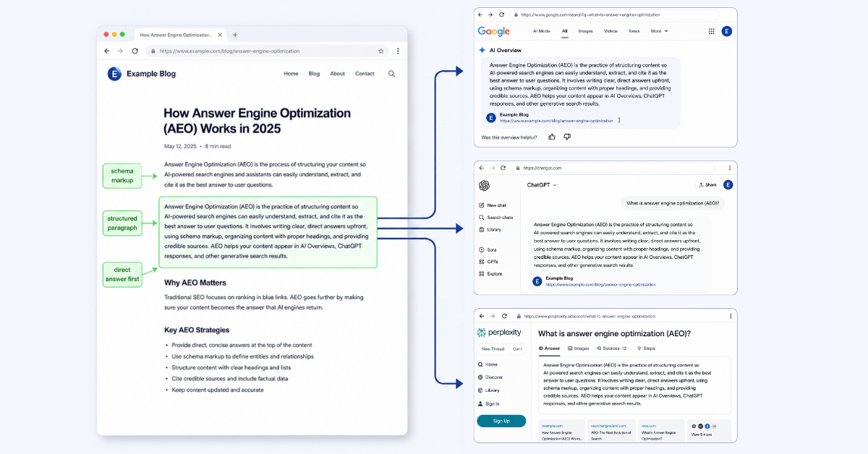Open Discover in the Perplexity sidebar
The height and width of the screenshot is (454, 868).
[490, 377]
